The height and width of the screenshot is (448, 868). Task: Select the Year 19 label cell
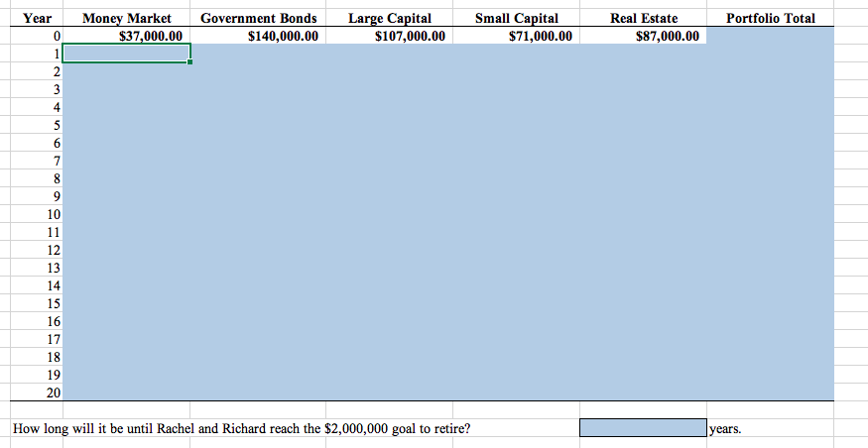37,375
